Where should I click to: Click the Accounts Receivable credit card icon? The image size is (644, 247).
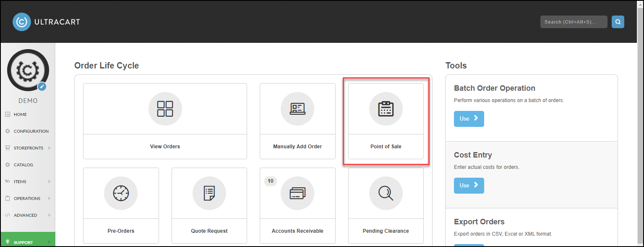[297, 193]
